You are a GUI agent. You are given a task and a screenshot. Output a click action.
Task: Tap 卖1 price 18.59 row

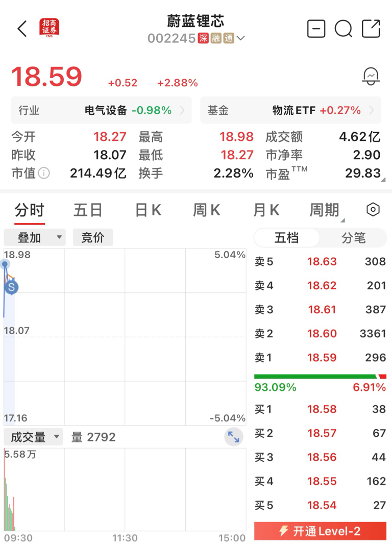320,357
